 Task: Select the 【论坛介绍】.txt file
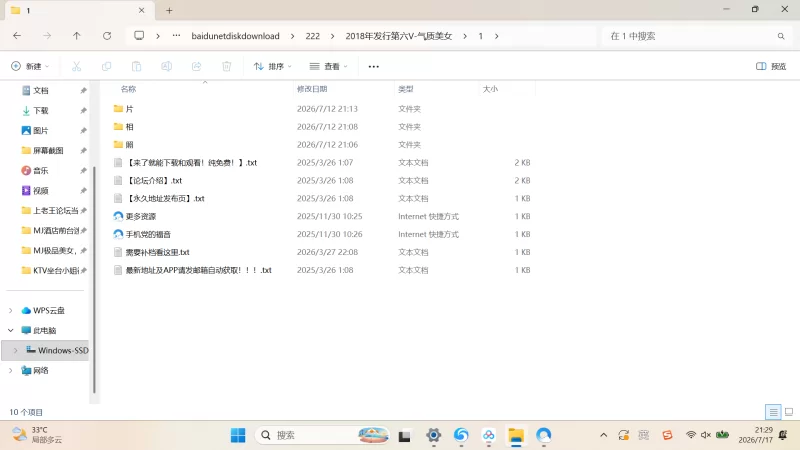tap(154, 180)
